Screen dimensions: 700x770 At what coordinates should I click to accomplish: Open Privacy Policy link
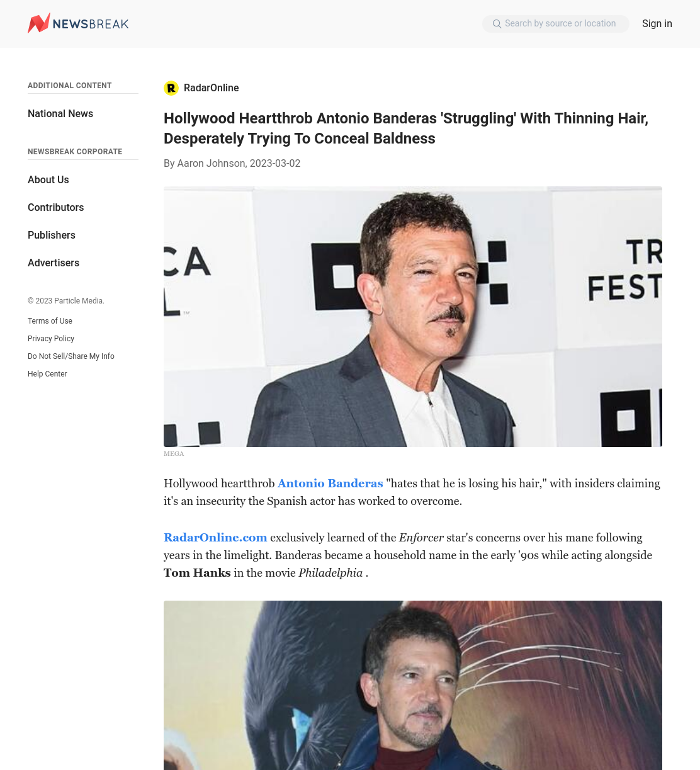[51, 339]
